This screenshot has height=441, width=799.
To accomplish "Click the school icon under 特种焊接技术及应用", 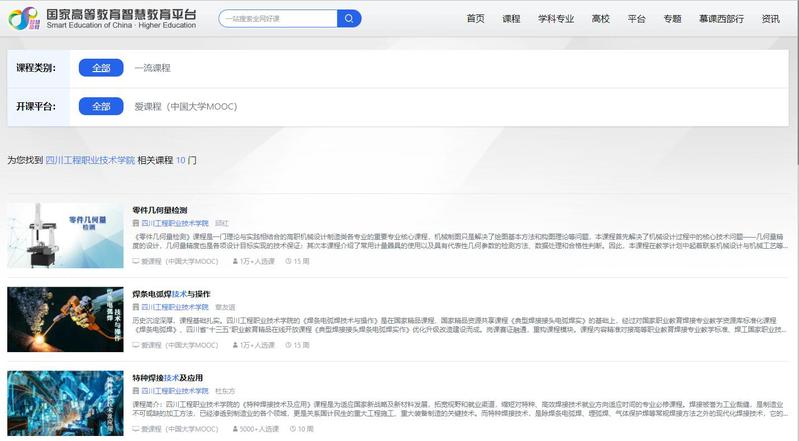I will [x=136, y=392].
